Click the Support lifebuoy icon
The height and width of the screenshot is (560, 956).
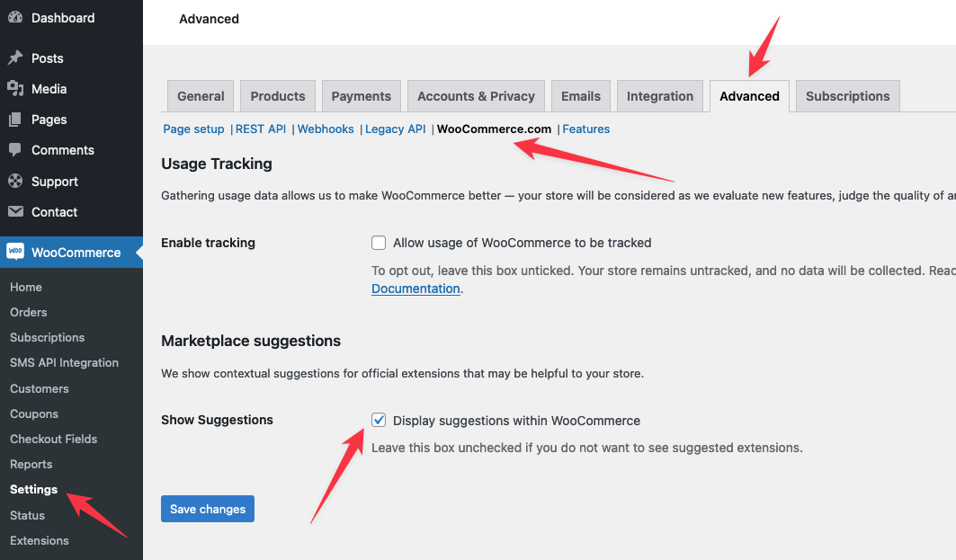[15, 182]
